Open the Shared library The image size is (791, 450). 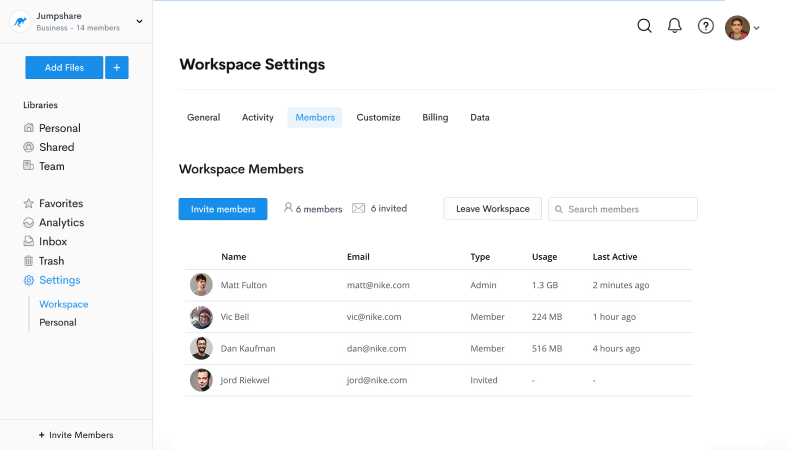click(x=56, y=147)
